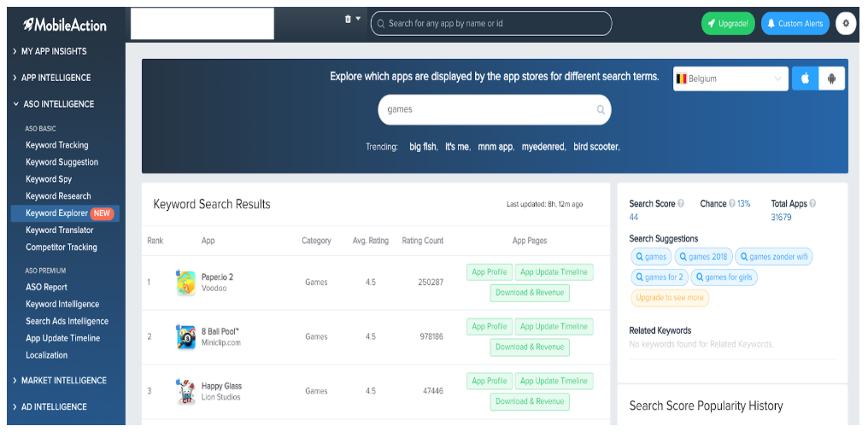
Task: Click the magnifier icon in keyword search
Action: click(x=601, y=110)
